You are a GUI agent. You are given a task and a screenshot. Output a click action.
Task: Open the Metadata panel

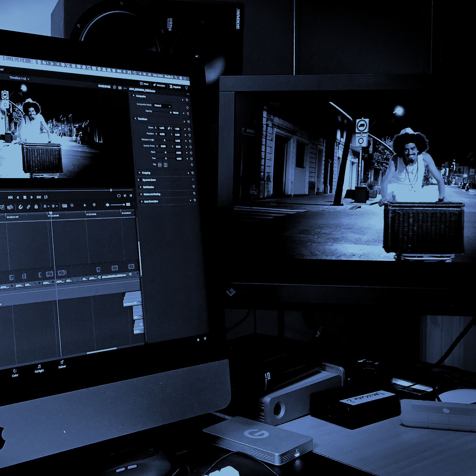pyautogui.click(x=159, y=85)
